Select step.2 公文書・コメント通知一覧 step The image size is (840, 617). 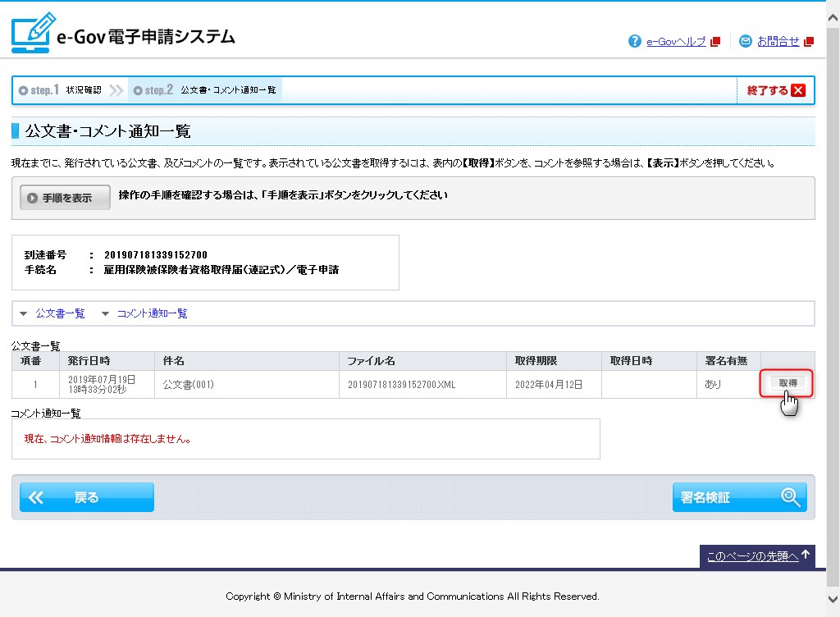pyautogui.click(x=205, y=90)
